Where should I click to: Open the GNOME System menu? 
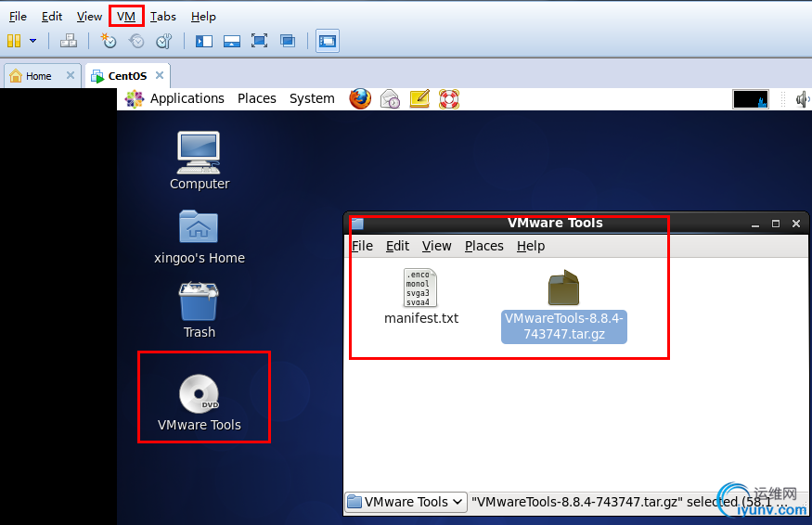312,98
